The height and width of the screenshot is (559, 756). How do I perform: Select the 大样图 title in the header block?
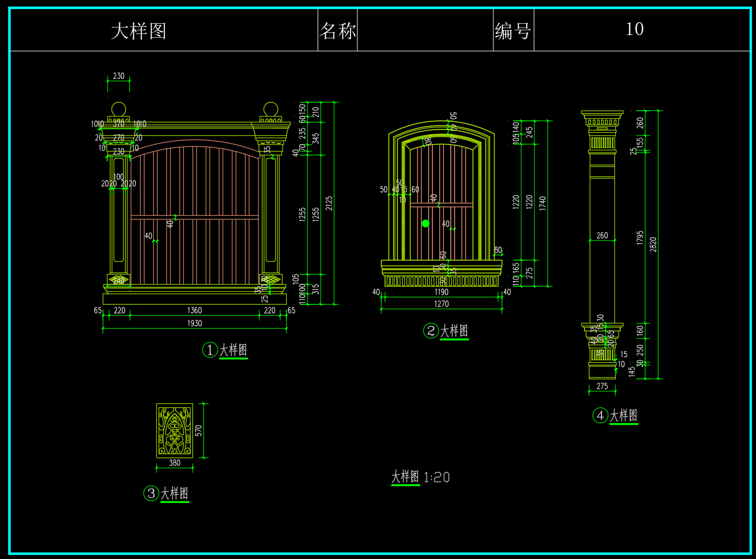tap(139, 31)
